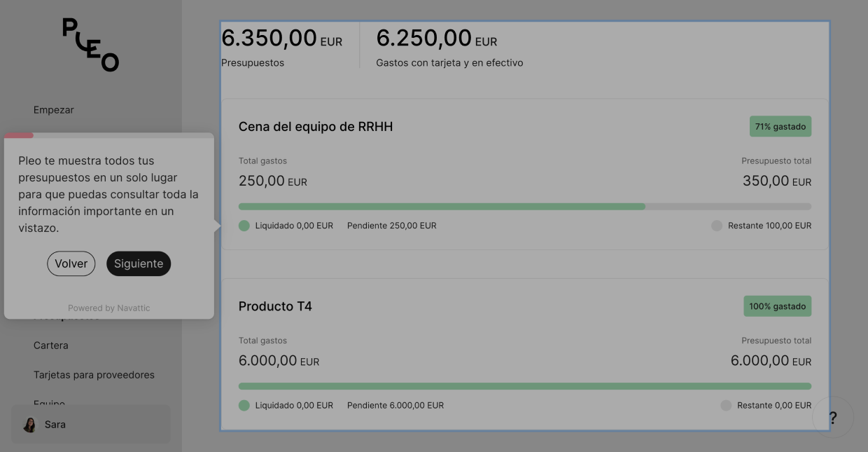868x452 pixels.
Task: Click the Cena del equipo de RRHH progress bar
Action: point(525,207)
